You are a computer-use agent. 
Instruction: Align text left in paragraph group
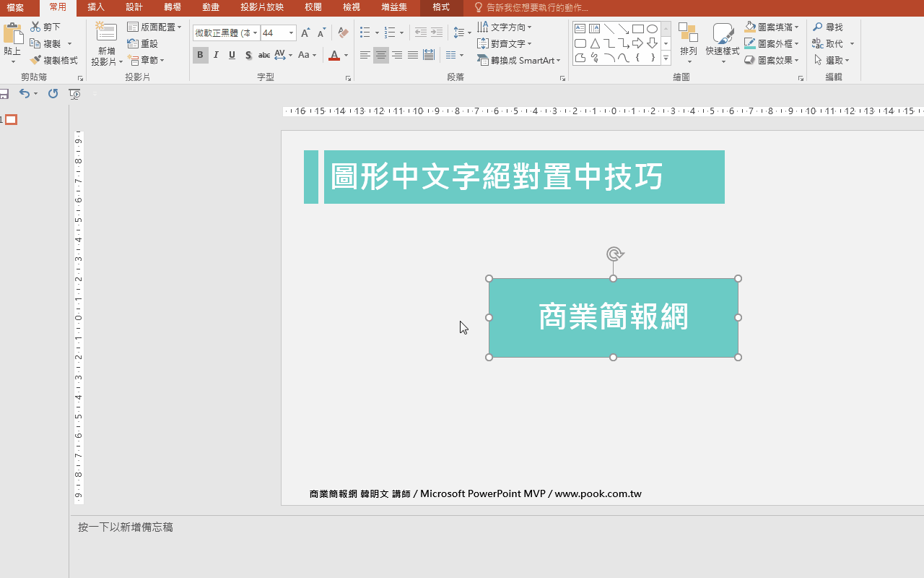365,55
